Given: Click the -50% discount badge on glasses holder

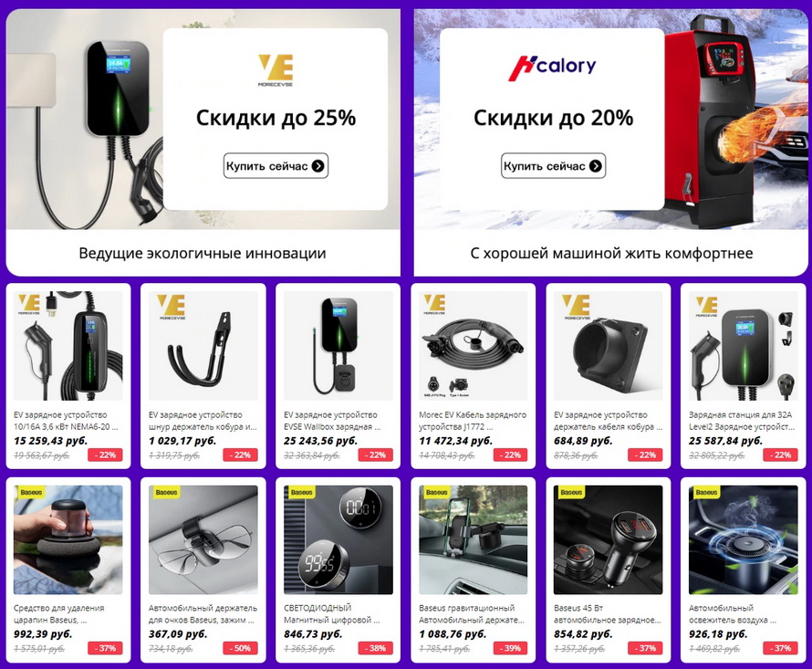Looking at the screenshot, I should pyautogui.click(x=240, y=648).
